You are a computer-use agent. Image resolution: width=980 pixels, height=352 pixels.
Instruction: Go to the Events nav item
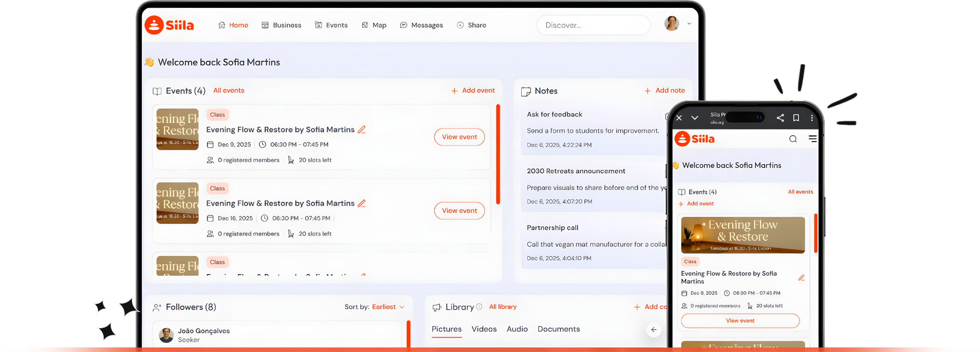click(331, 25)
